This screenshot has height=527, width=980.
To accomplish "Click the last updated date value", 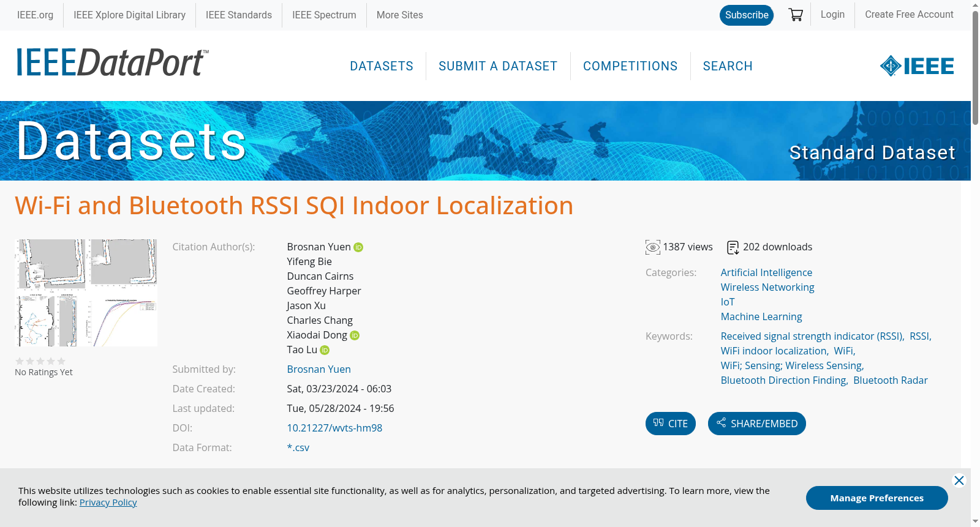I will (x=341, y=409).
